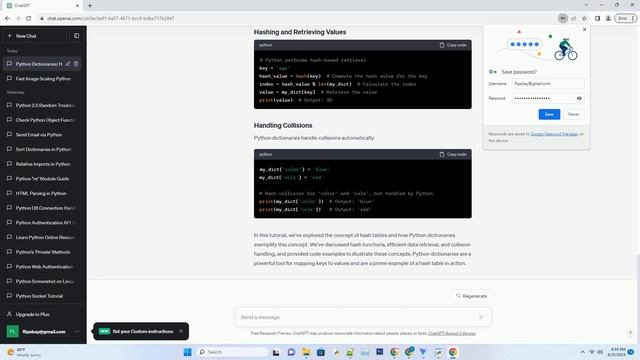Open File Explorer from taskbar
Screen dimensions: 640x360
[x=306, y=352]
